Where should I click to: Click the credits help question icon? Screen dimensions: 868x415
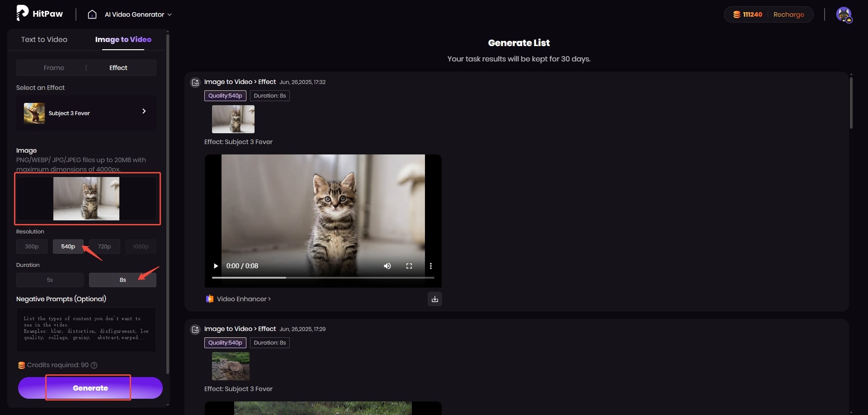click(x=94, y=365)
